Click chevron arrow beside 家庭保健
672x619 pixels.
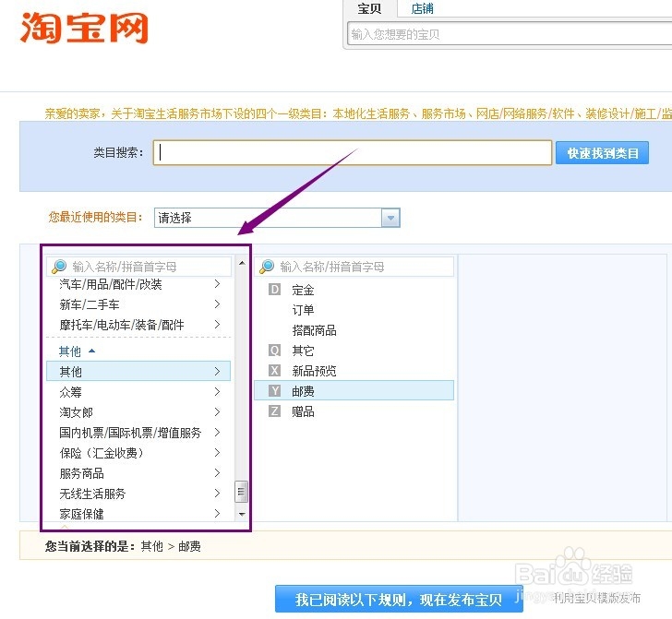pyautogui.click(x=217, y=513)
